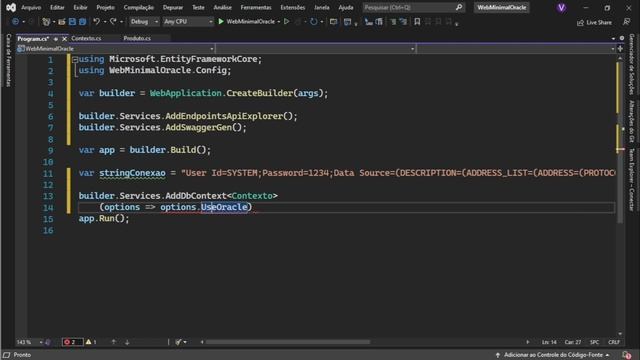Click Adicionar ao Controle do Código-Fonte
This screenshot has width=640, height=360.
click(x=553, y=355)
